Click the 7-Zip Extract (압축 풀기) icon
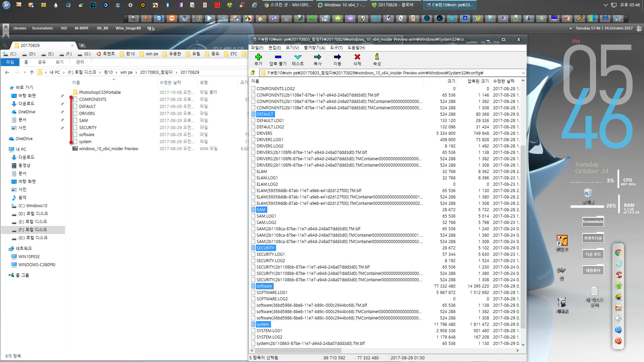This screenshot has height=362, width=644. [x=278, y=57]
